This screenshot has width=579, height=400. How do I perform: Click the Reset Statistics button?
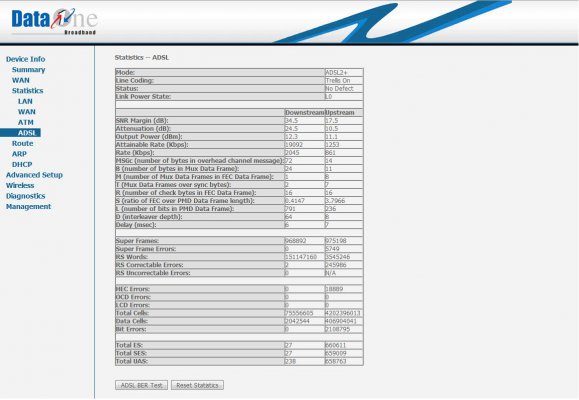pos(197,385)
